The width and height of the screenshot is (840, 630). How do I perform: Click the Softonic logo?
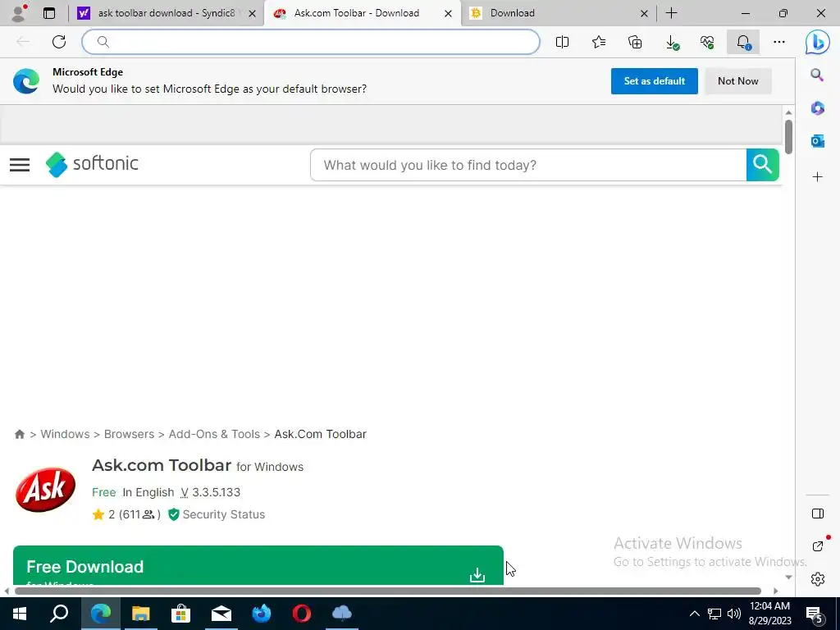coord(92,164)
